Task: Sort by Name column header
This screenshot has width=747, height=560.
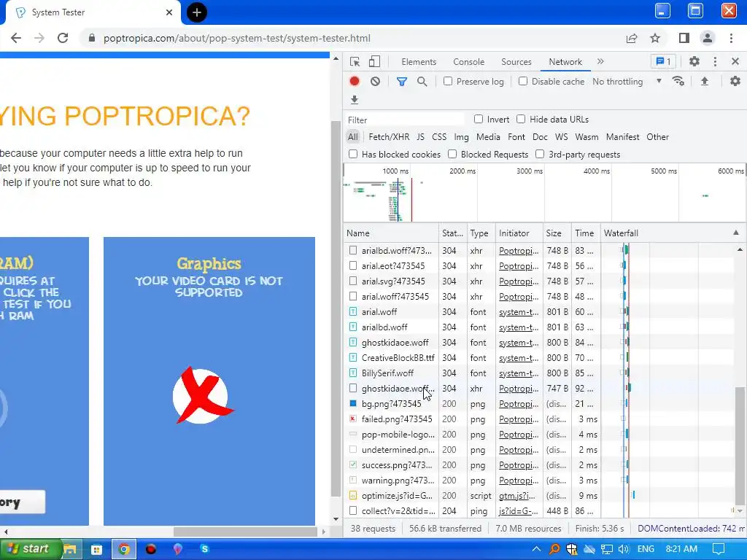Action: 391,233
